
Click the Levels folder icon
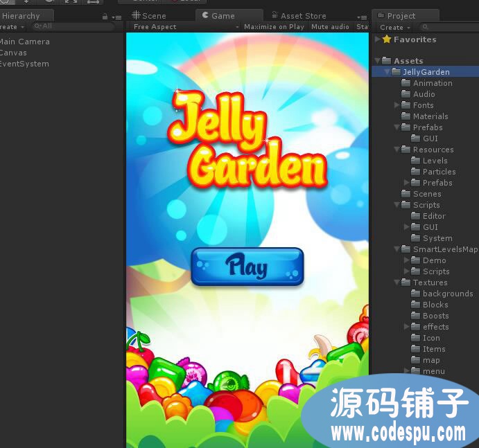pyautogui.click(x=415, y=160)
